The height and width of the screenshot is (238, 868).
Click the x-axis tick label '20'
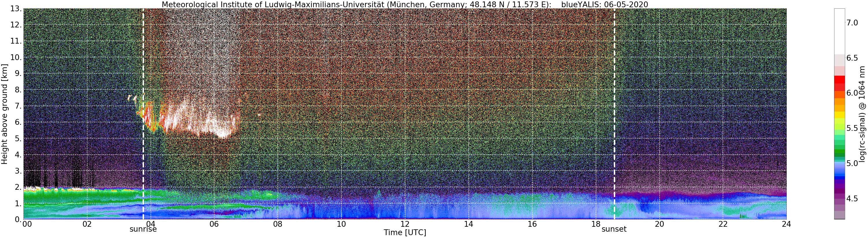click(659, 224)
